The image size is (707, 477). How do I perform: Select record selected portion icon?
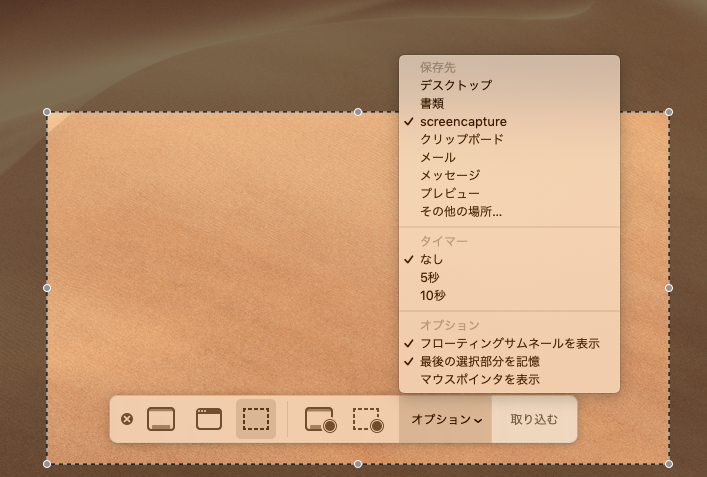pyautogui.click(x=368, y=420)
